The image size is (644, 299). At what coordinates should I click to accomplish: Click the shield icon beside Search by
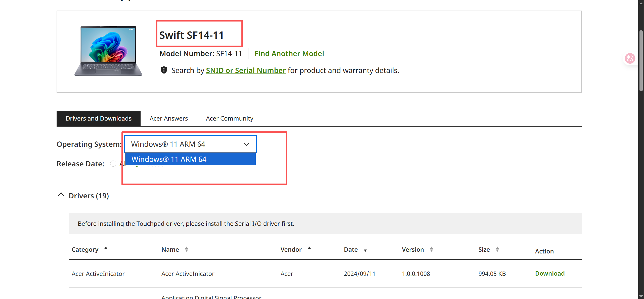point(164,70)
